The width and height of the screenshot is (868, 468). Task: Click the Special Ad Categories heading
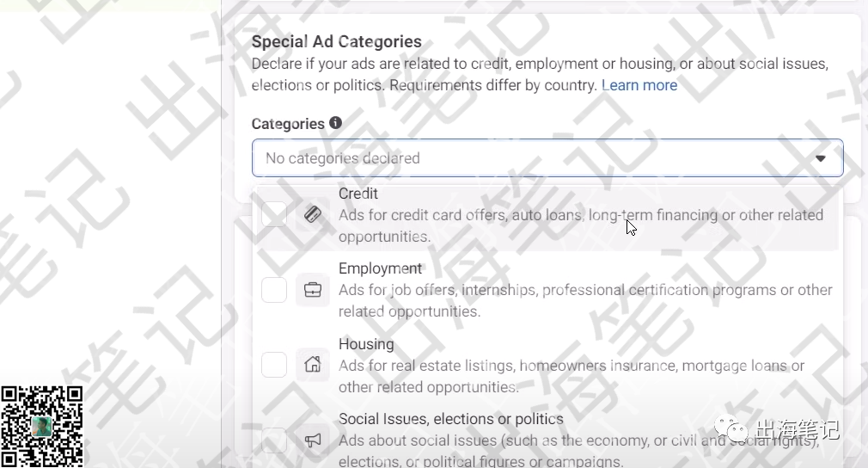[337, 41]
